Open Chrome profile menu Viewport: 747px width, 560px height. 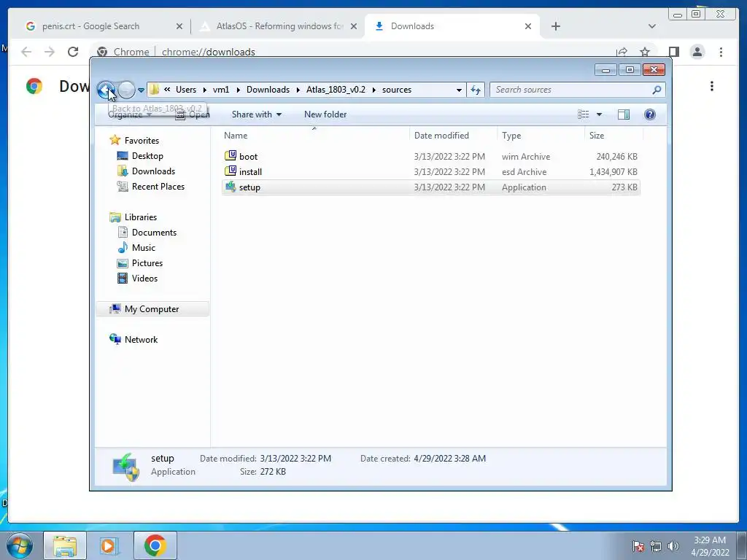pos(697,52)
